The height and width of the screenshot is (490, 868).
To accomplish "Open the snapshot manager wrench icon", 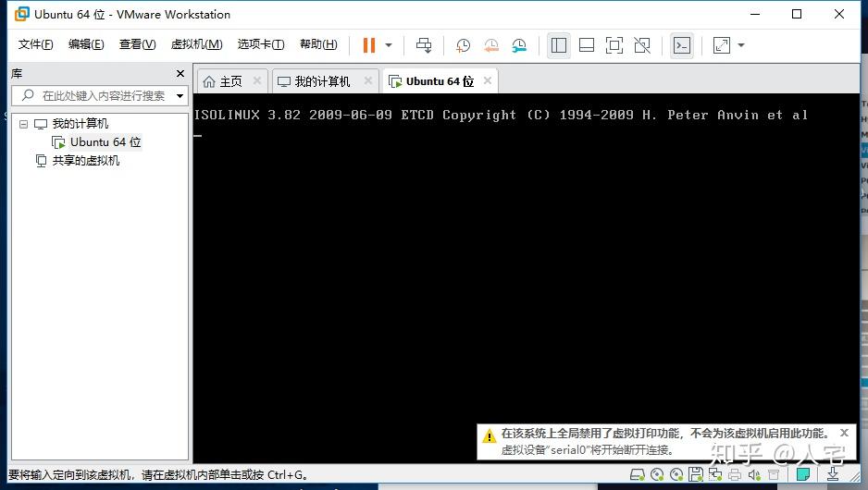I will tap(519, 45).
